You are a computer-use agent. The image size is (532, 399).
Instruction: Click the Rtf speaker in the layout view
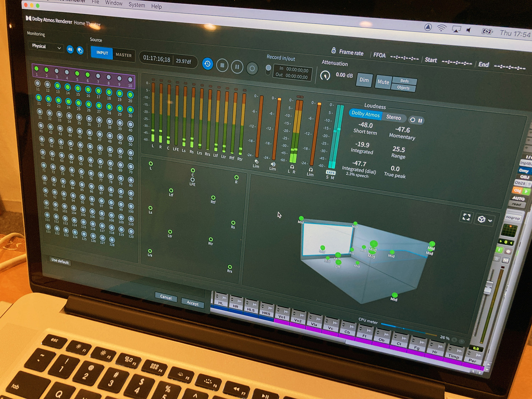[x=213, y=198]
